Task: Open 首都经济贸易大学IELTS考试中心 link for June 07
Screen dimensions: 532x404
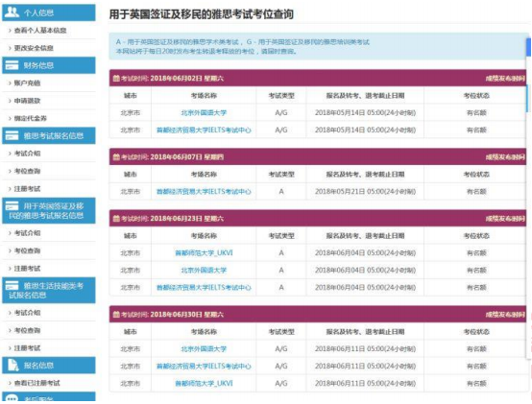Action: pos(204,192)
